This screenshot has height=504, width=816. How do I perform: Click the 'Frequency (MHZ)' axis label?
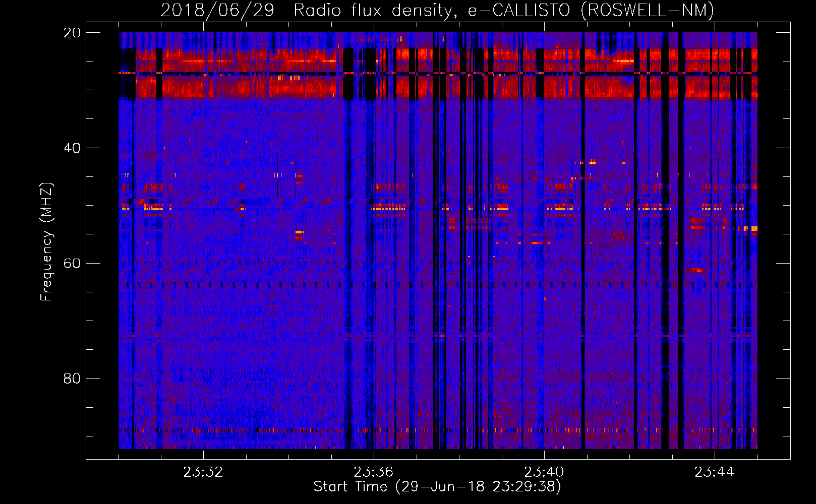pos(46,242)
